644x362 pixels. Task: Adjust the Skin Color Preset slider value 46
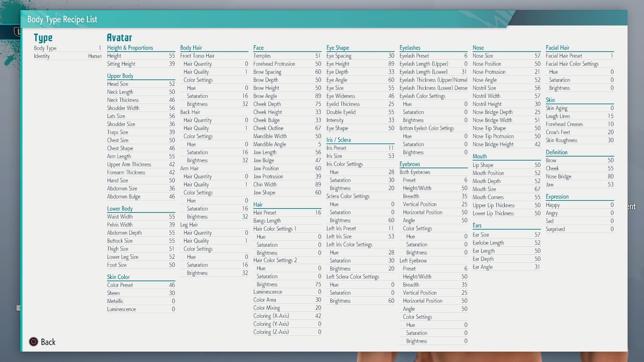pos(172,285)
